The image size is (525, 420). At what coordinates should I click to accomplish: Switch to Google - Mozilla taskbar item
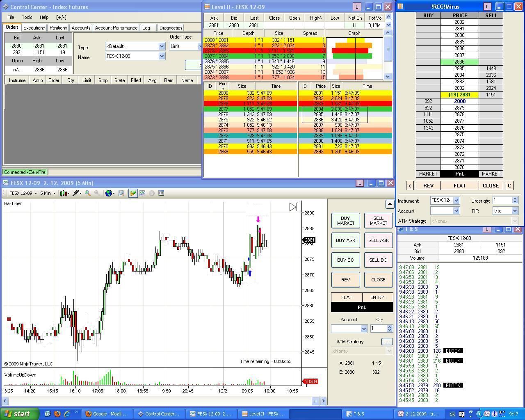(x=106, y=414)
